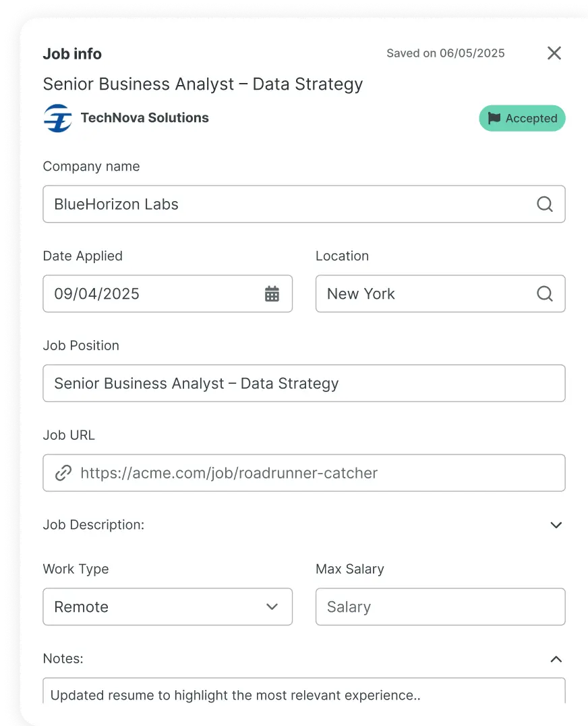588x726 pixels.
Task: Open the Work Type dropdown
Action: (x=167, y=607)
